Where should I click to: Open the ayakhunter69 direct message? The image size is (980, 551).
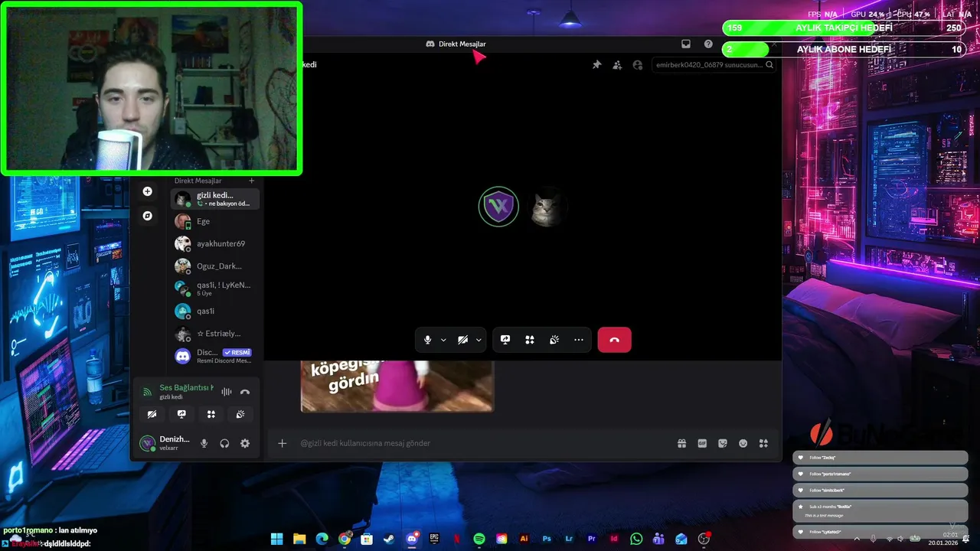point(215,243)
